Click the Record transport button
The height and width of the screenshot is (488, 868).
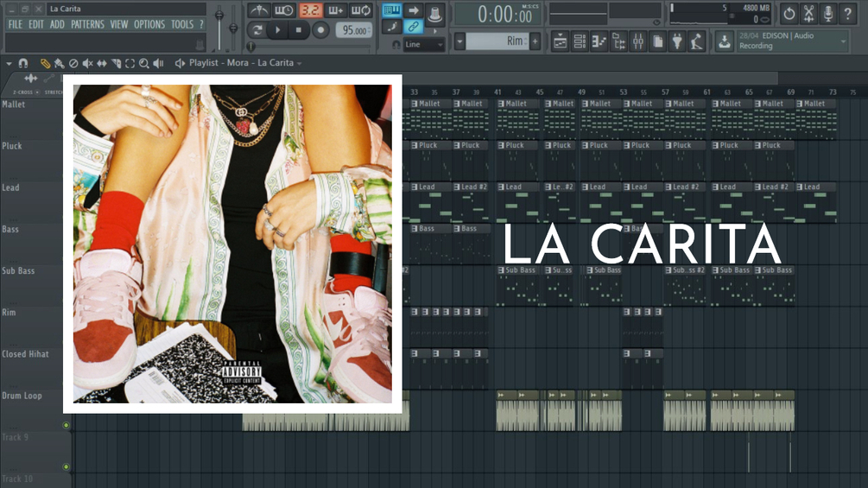click(x=320, y=30)
